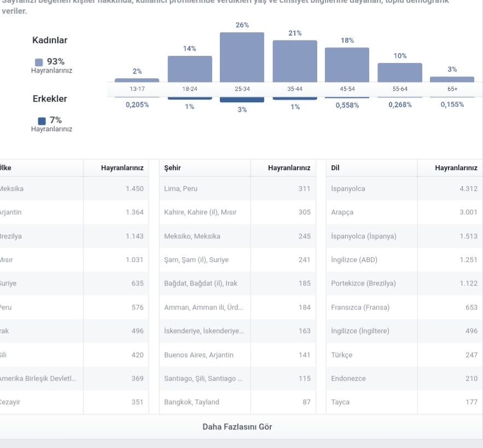
Task: Click the 'İskenderiye' city row
Action: [x=237, y=331]
